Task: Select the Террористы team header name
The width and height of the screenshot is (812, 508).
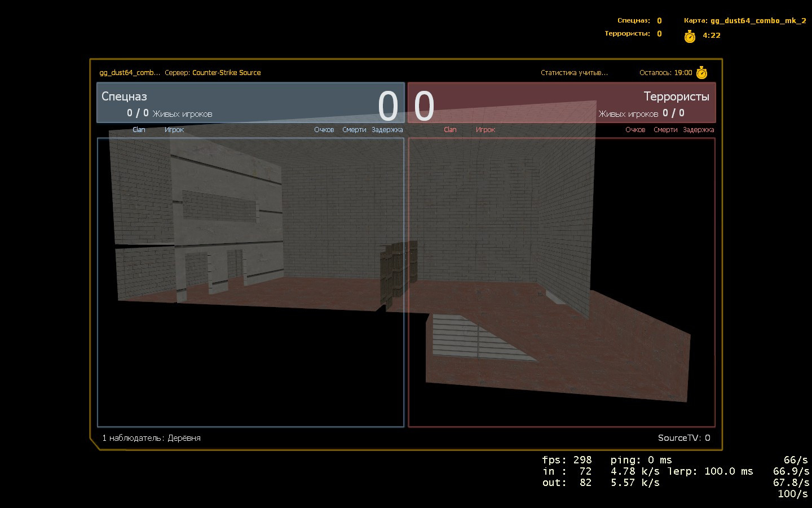Action: pos(677,97)
